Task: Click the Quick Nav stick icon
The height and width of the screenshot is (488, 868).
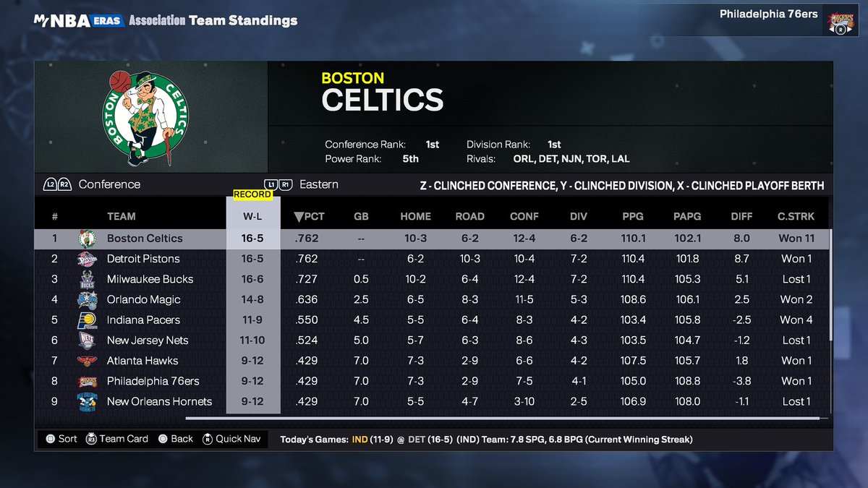Action: tap(208, 439)
